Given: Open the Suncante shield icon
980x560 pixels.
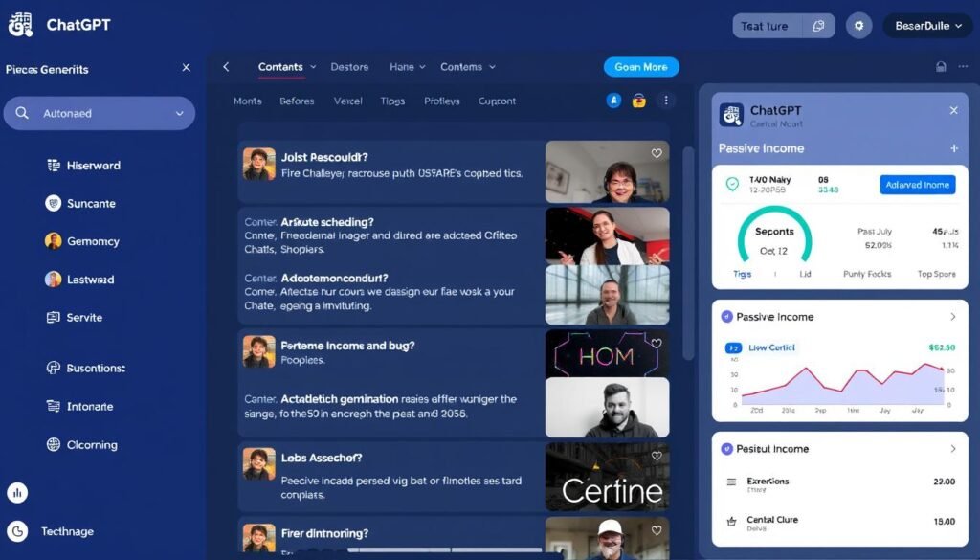Looking at the screenshot, I should tap(53, 203).
